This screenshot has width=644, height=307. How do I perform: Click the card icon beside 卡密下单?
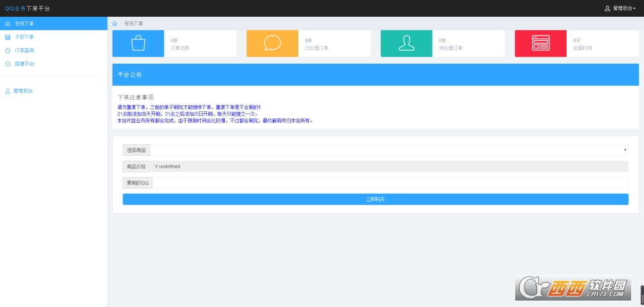tap(8, 37)
